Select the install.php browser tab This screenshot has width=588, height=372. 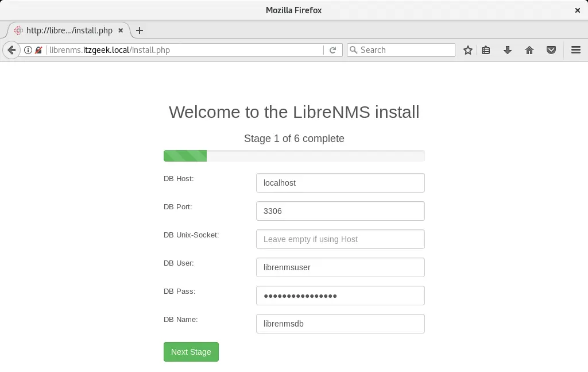pyautogui.click(x=69, y=30)
